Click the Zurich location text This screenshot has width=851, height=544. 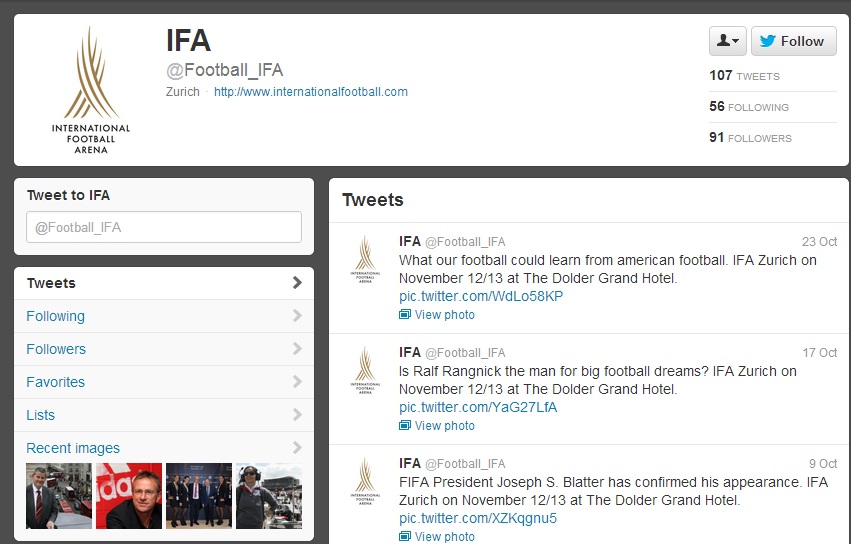tap(183, 92)
